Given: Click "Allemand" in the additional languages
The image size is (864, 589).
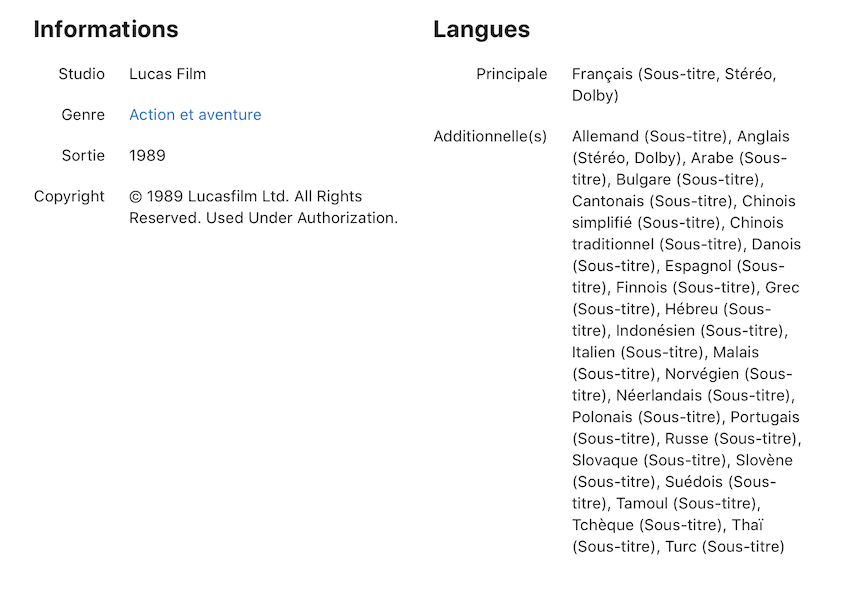Looking at the screenshot, I should [x=605, y=137].
